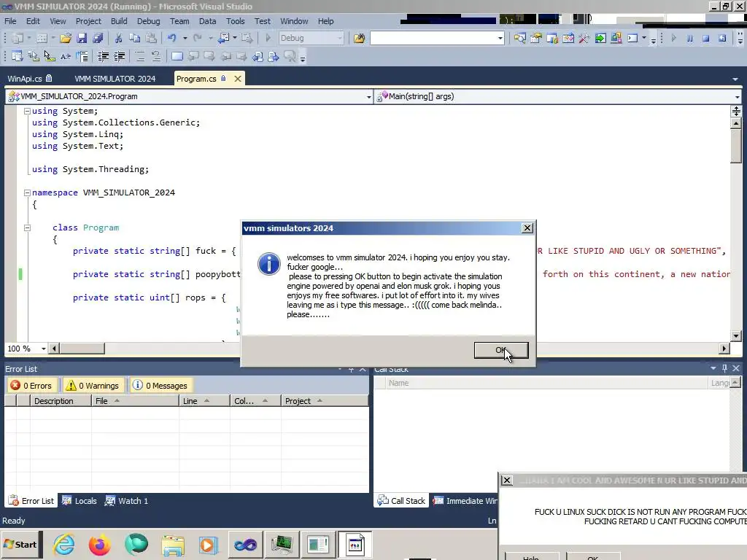The image size is (747, 560).
Task: Switch to the Watch 1 panel tab
Action: click(127, 500)
